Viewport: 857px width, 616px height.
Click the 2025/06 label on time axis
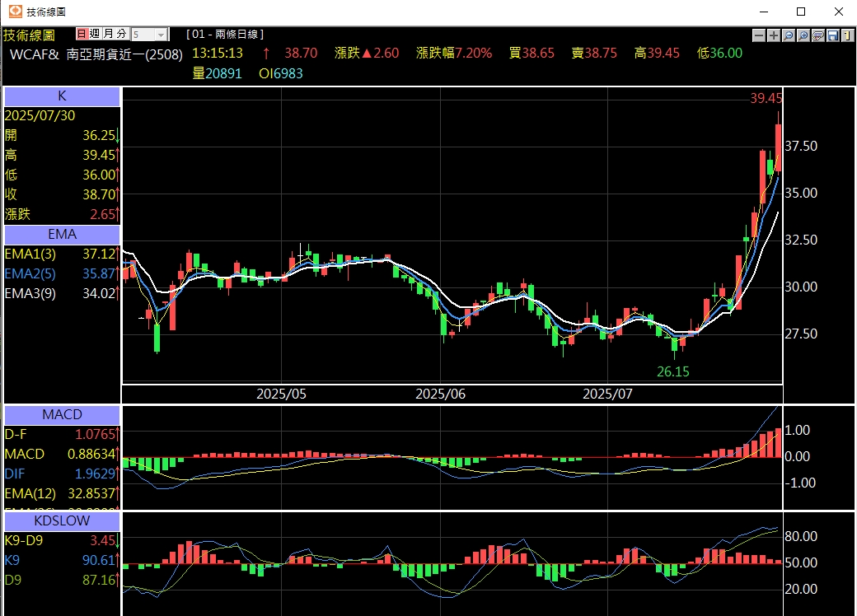[x=441, y=394]
